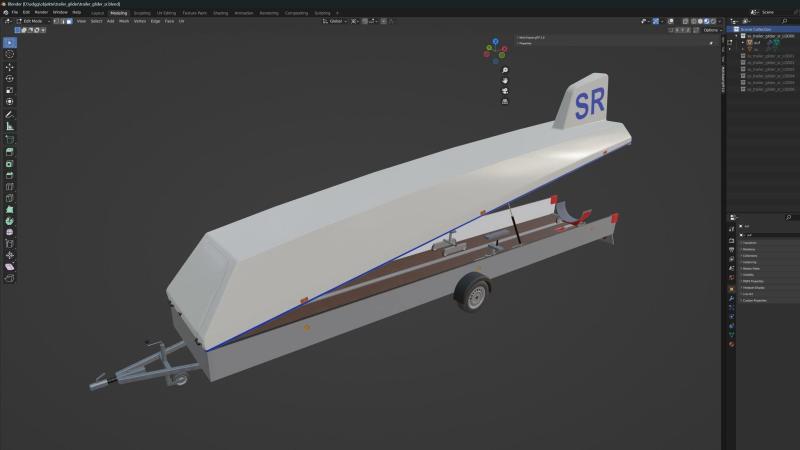
Task: Select the Spin tool
Action: pyautogui.click(x=10, y=221)
